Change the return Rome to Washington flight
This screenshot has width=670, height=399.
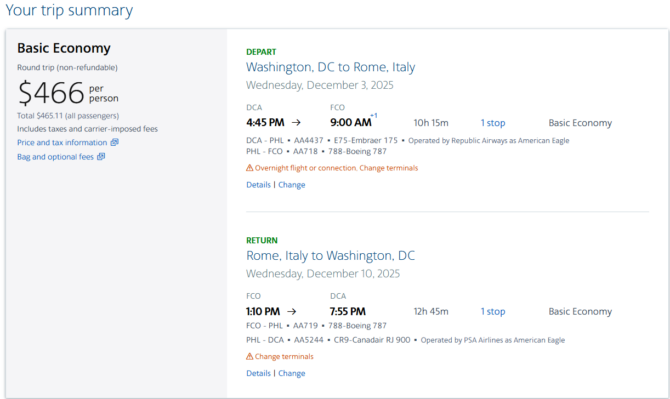point(292,373)
